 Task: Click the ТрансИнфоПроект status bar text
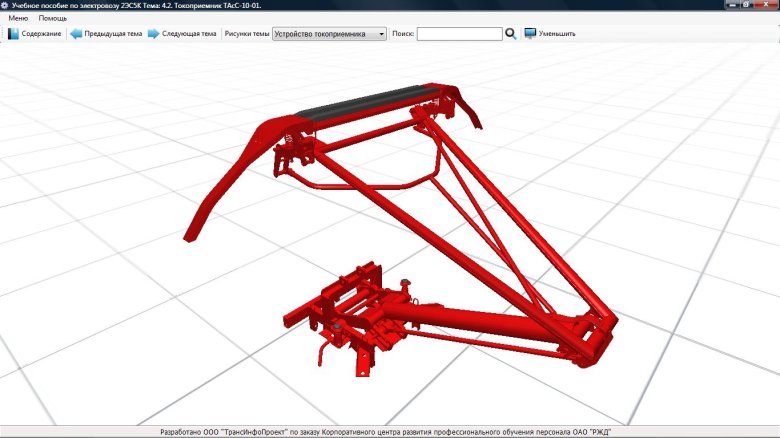(x=385, y=432)
